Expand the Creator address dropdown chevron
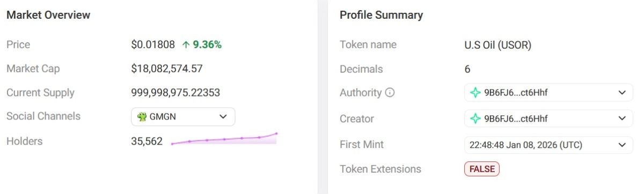The height and width of the screenshot is (194, 644). pyautogui.click(x=622, y=118)
